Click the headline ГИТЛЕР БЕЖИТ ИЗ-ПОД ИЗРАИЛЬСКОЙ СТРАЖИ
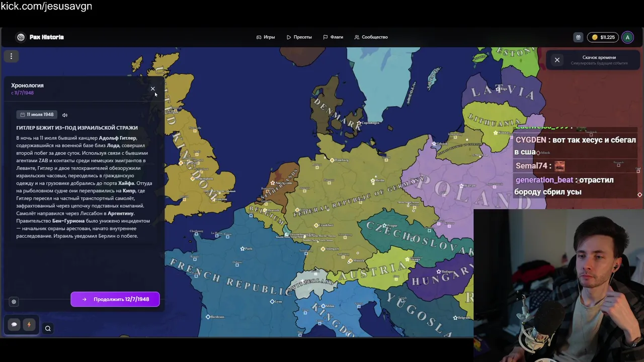 coord(77,128)
